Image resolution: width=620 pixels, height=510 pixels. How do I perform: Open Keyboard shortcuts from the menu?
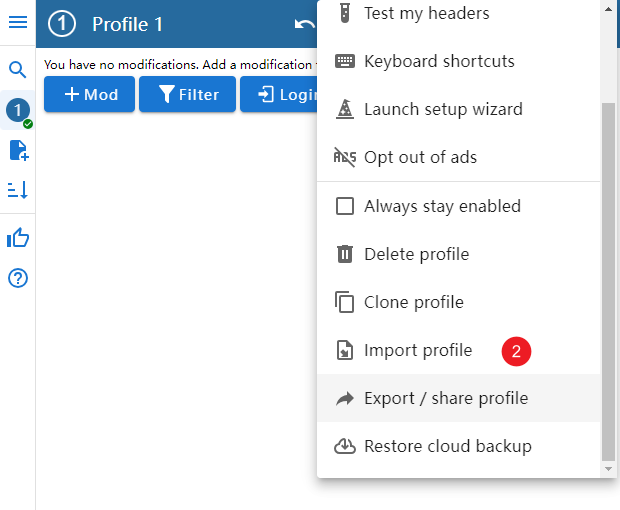click(438, 61)
